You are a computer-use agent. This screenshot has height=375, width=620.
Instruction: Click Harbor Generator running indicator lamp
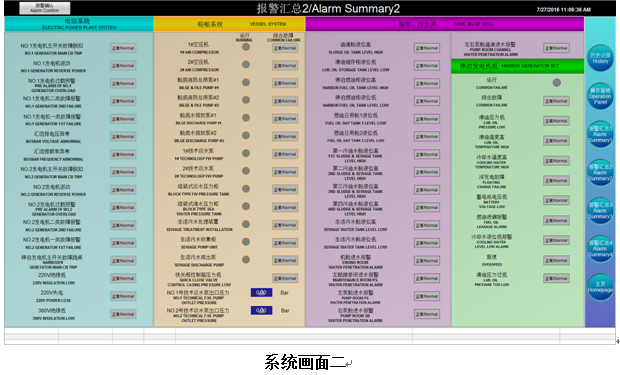pos(557,83)
